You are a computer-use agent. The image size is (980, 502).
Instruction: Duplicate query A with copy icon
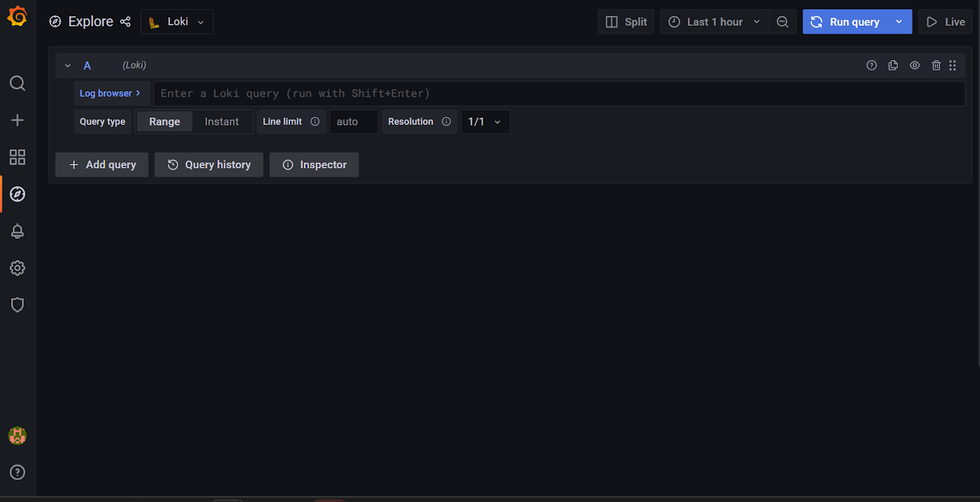[893, 66]
